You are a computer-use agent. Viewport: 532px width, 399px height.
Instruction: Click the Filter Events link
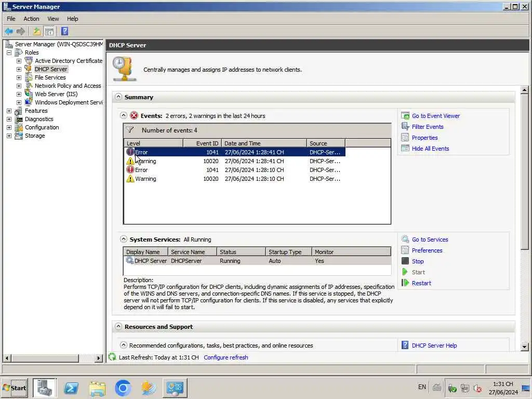coord(428,127)
